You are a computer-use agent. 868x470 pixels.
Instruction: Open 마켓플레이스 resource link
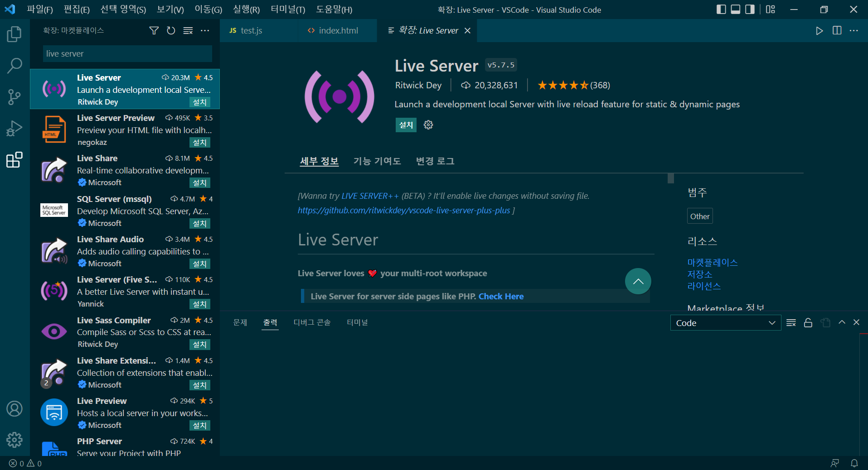point(713,263)
